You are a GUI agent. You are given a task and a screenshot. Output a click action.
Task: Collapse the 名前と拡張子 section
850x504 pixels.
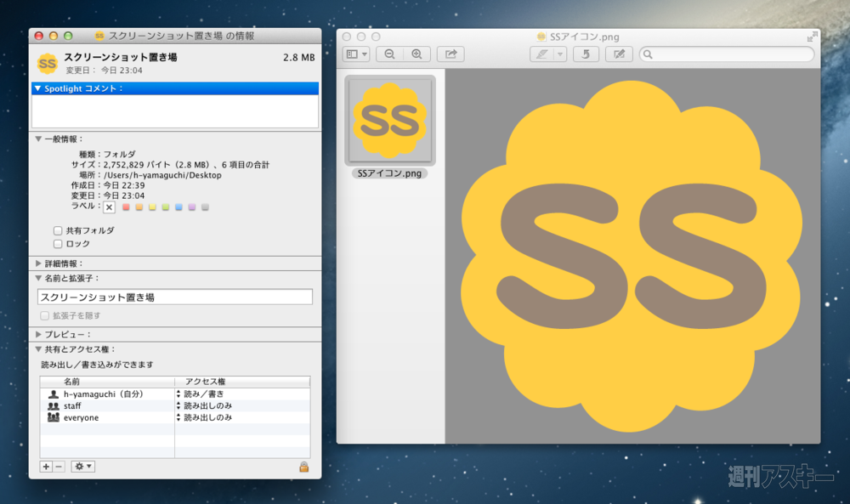38,278
